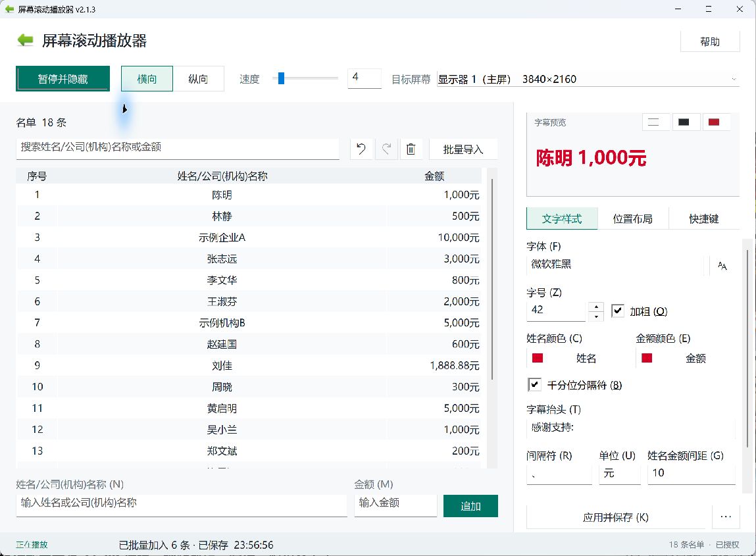Focus the 输入金额 amount field
This screenshot has width=756, height=556.
pyautogui.click(x=395, y=505)
